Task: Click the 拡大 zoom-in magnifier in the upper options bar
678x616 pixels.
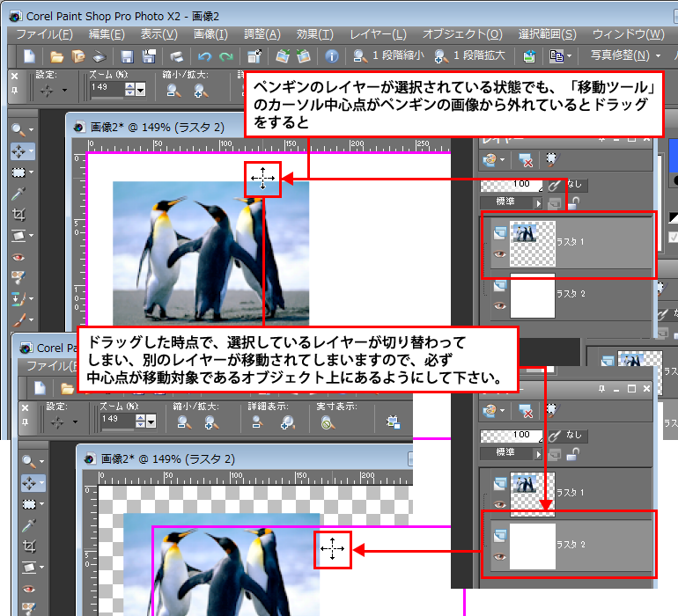Action: (201, 90)
